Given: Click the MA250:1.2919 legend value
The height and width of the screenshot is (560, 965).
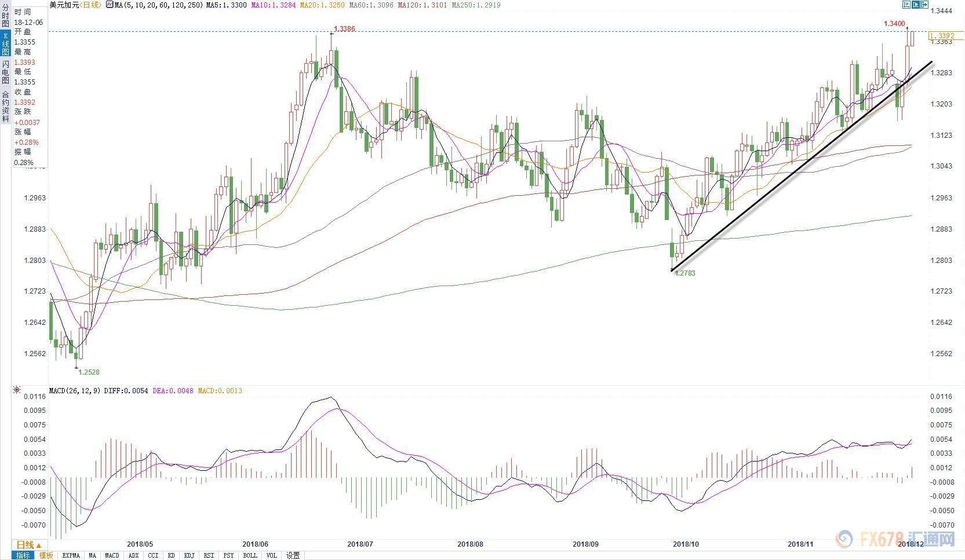Looking at the screenshot, I should [476, 5].
